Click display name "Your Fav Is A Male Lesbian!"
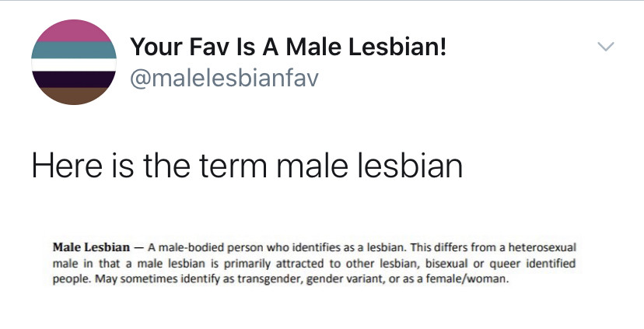Viewport: 644px width, 329px height. tap(289, 47)
